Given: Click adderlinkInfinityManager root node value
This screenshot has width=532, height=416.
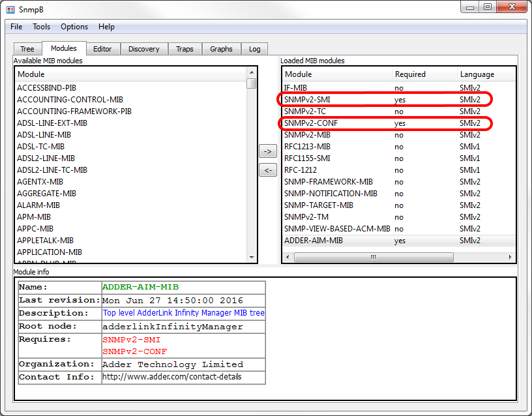Looking at the screenshot, I should (x=173, y=327).
